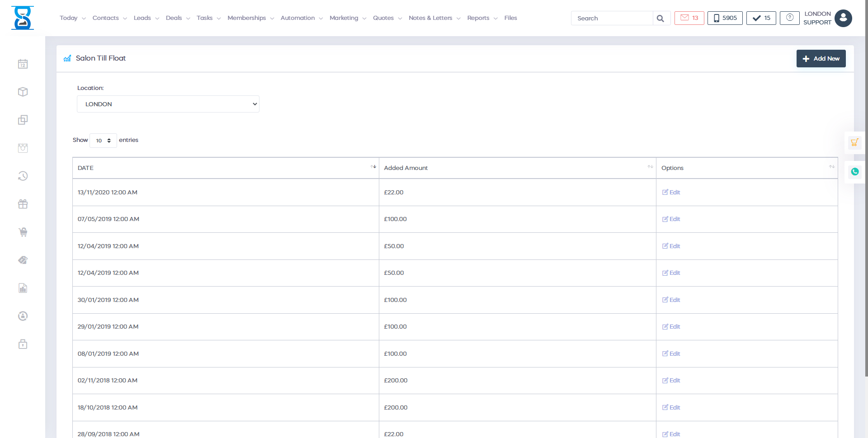Click the search magnifier icon
Image resolution: width=868 pixels, height=438 pixels.
(660, 19)
